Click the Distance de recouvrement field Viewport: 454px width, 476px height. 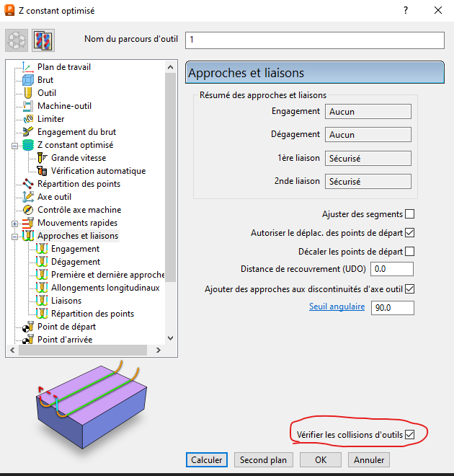(x=393, y=269)
